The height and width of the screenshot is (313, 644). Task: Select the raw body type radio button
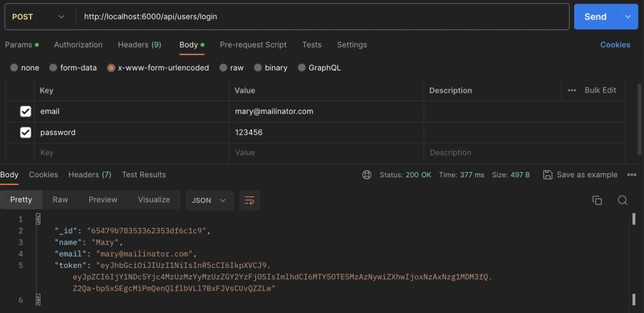[223, 68]
